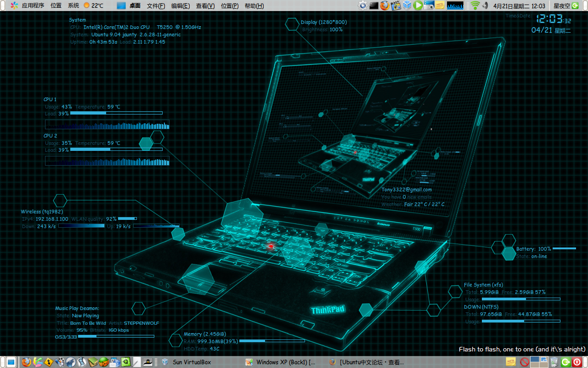Open the volume speaker control
588x368 pixels.
(x=485, y=6)
